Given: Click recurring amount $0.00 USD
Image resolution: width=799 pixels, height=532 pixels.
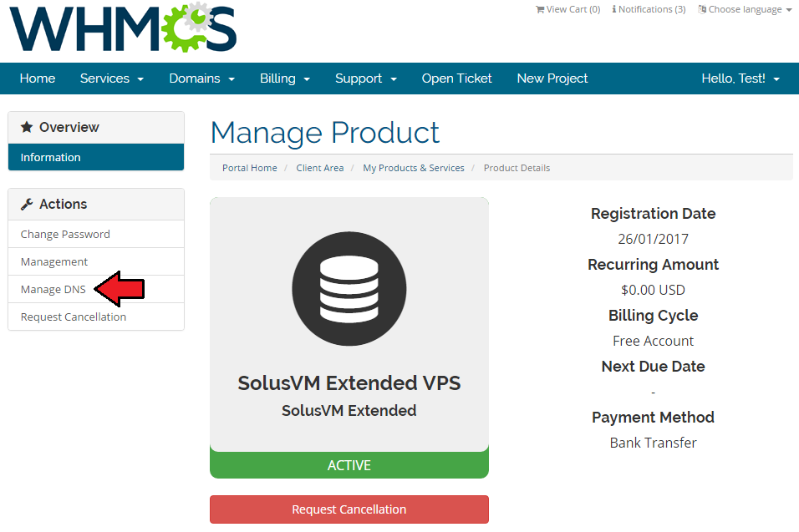Looking at the screenshot, I should click(653, 290).
